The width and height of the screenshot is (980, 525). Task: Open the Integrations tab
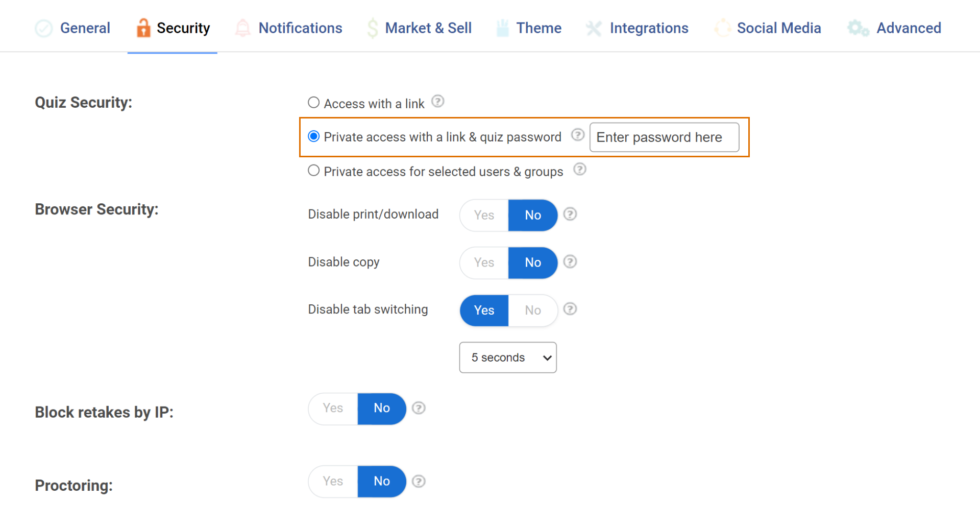pyautogui.click(x=648, y=28)
